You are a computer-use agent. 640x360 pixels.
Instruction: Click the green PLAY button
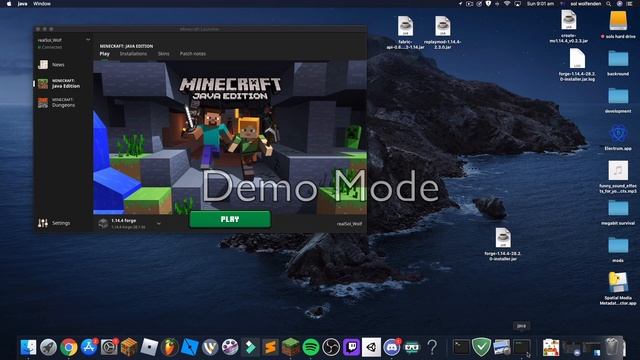(230, 219)
